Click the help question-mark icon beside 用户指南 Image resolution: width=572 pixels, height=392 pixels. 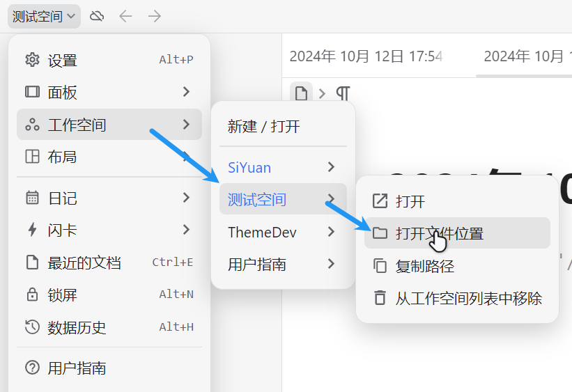(32, 368)
